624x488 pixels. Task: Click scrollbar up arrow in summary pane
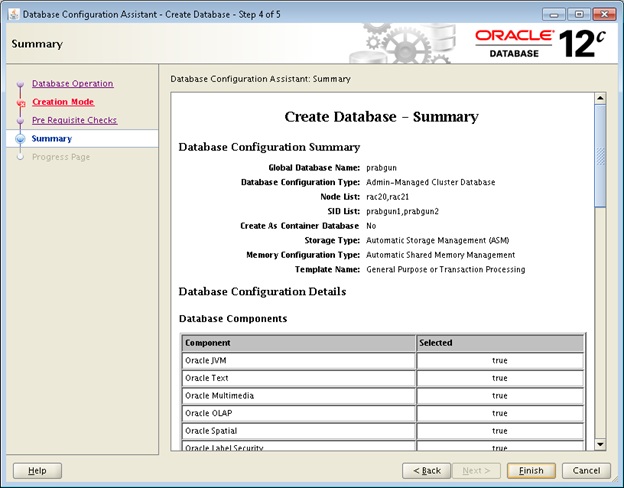(x=600, y=98)
